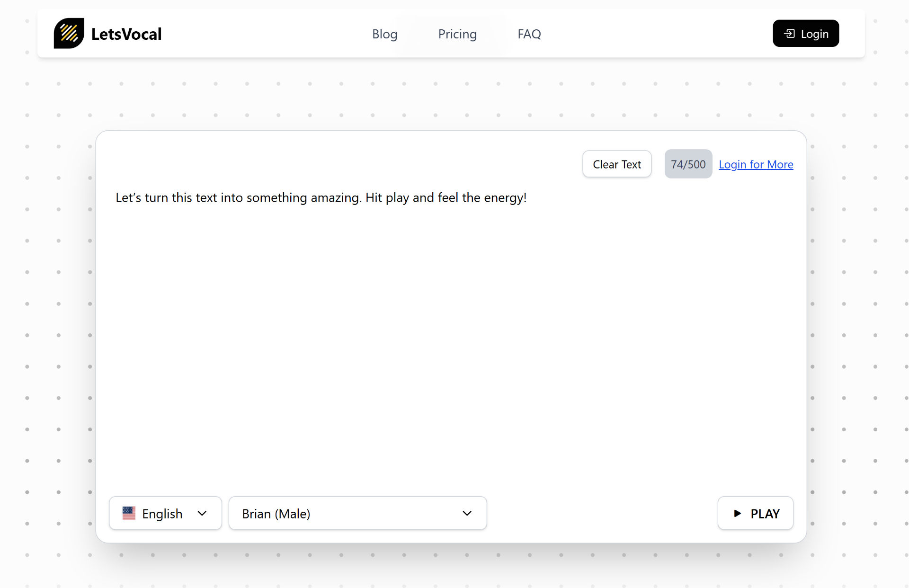Click the chevron beside English
This screenshot has width=909, height=588.
click(202, 514)
